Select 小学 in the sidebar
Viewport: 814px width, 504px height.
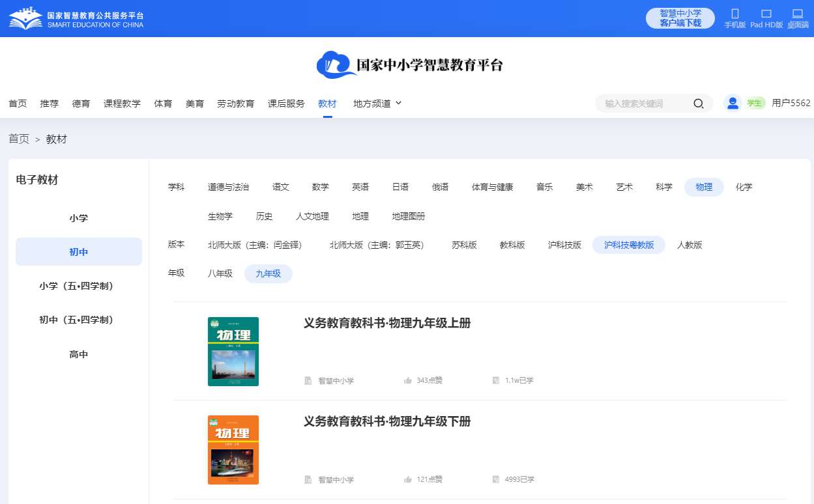coord(79,218)
